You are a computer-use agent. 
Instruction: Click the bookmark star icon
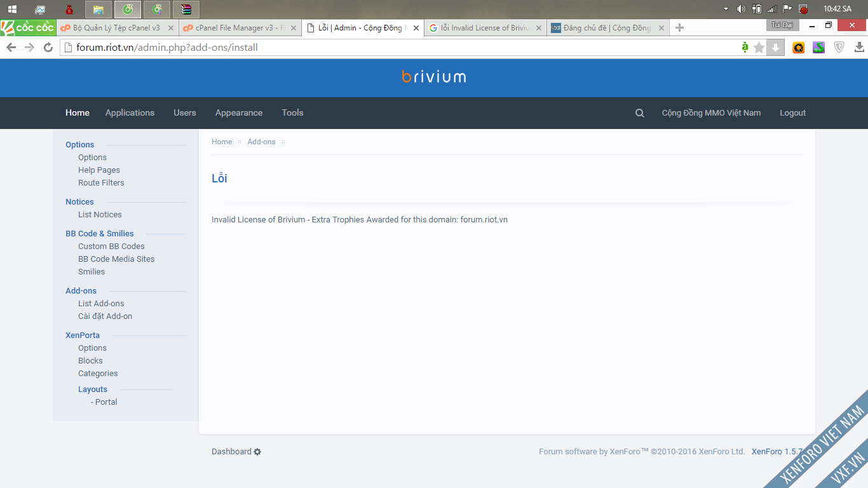[759, 48]
